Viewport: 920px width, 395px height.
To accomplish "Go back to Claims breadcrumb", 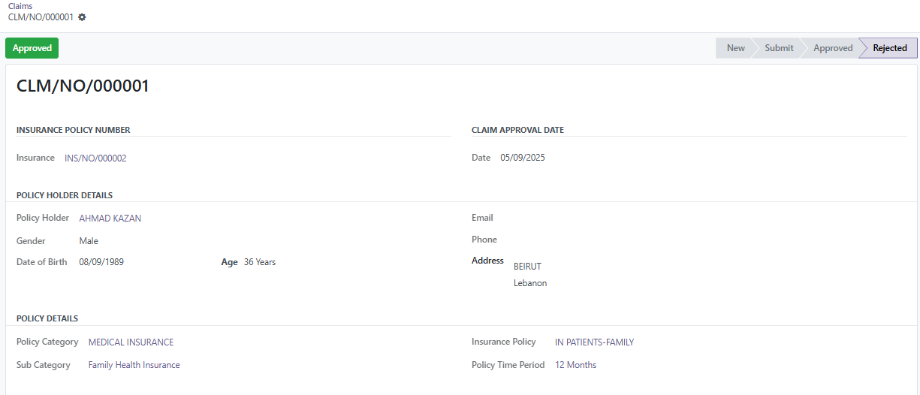I will click(x=20, y=6).
